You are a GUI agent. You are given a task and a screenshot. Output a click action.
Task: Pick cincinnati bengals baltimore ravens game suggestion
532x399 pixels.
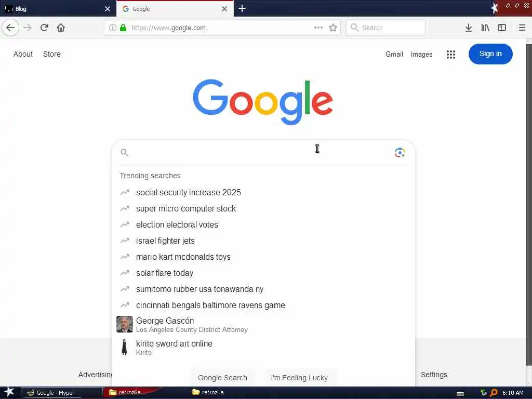263,305
